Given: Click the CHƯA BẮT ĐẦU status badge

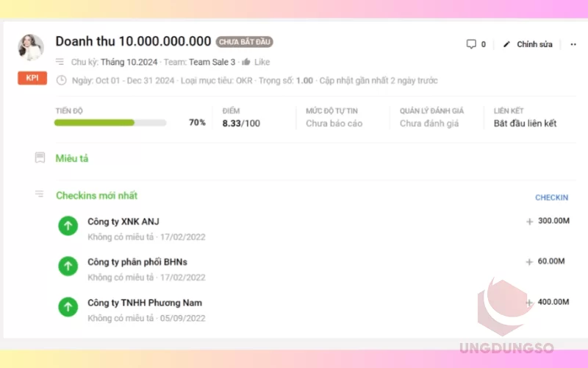Looking at the screenshot, I should tap(244, 42).
